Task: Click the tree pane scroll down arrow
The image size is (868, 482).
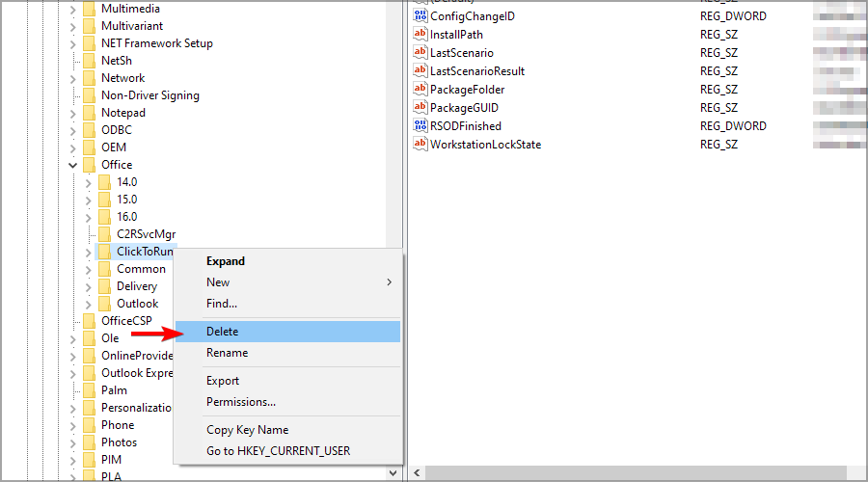Action: pyautogui.click(x=393, y=473)
